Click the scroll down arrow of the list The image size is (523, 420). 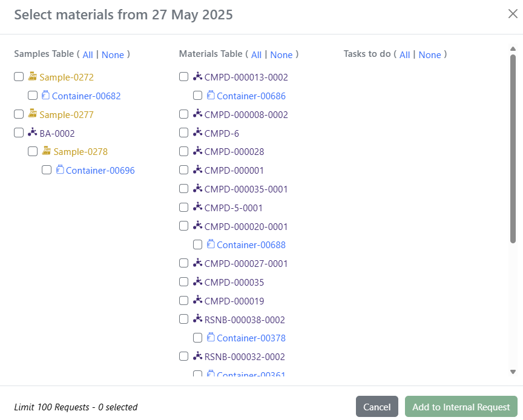point(513,372)
